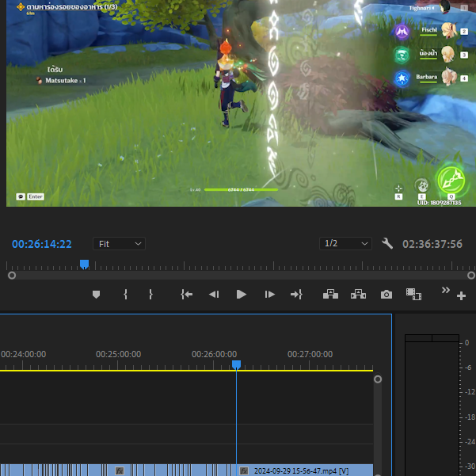Step back one frame
476x476 pixels.
pos(214,294)
